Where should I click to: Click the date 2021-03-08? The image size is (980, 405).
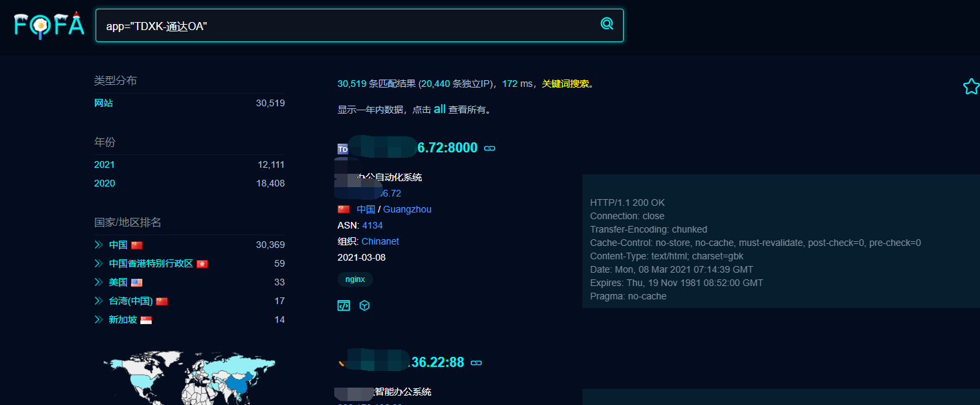click(x=362, y=257)
